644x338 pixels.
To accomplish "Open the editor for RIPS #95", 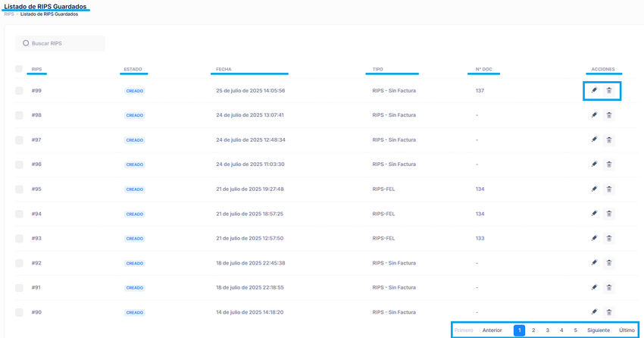I will point(594,189).
